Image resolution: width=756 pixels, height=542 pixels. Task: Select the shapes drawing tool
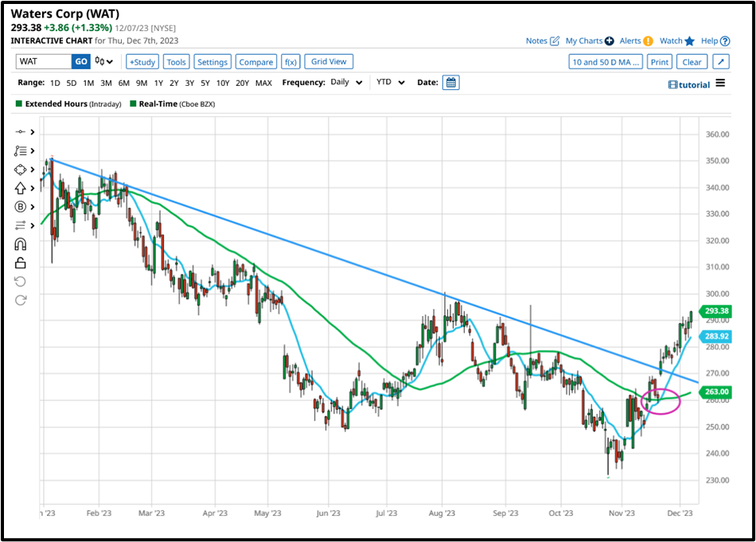point(20,169)
